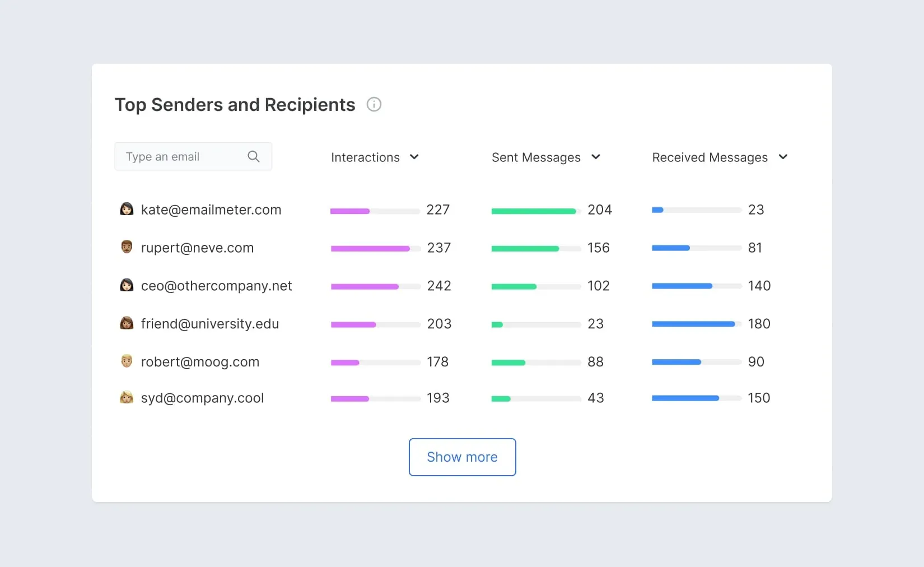Click friend@university.edu avatar
The image size is (924, 567).
[127, 323]
